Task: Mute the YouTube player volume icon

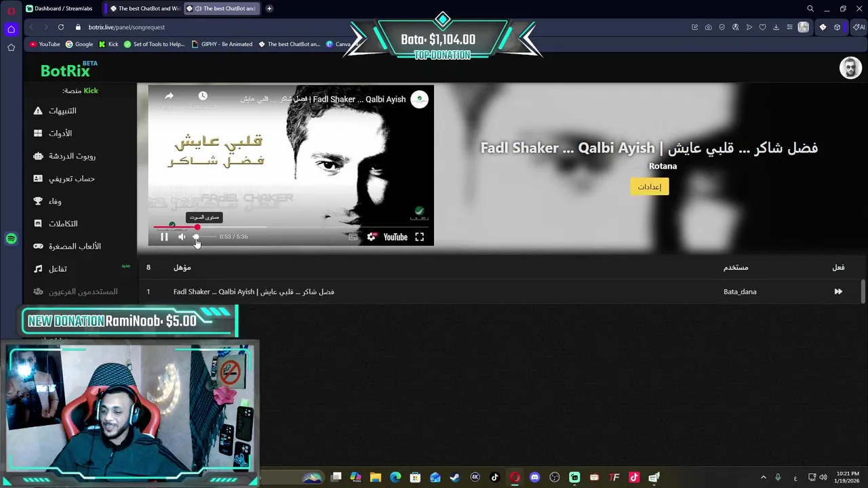Action: (x=182, y=237)
